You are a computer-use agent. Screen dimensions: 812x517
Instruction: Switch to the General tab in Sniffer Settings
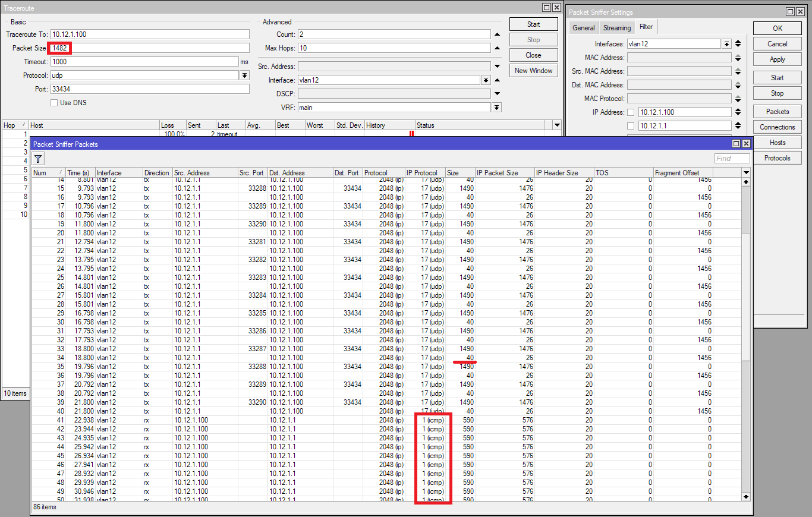tap(584, 28)
